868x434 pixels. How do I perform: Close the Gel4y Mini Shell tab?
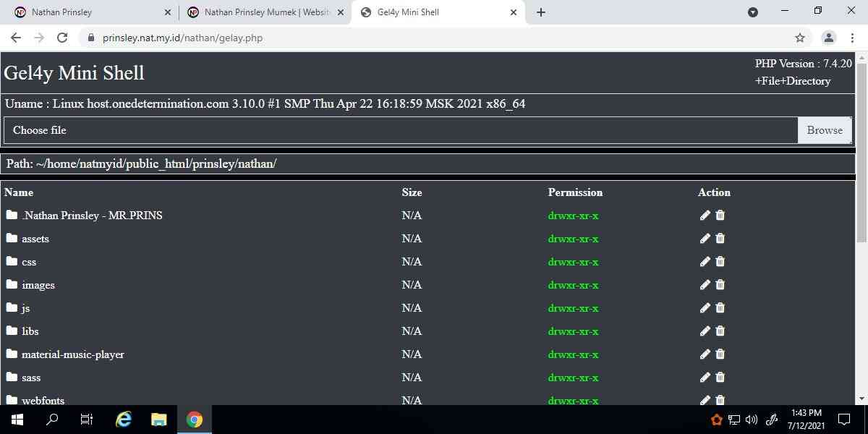[x=514, y=12]
